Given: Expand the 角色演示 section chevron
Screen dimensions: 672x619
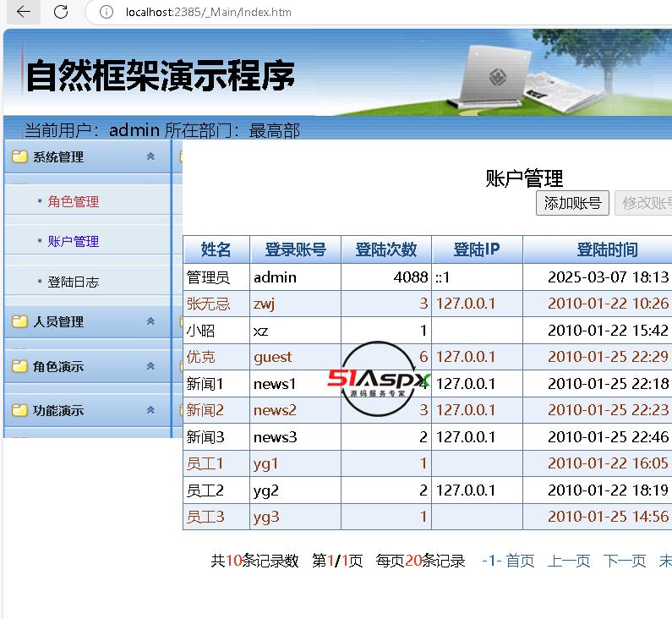Looking at the screenshot, I should click(x=150, y=366).
